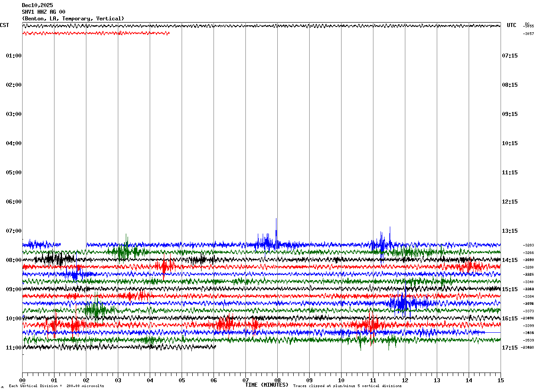The height and width of the screenshot is (392, 536).
Task: Click the TIME (MINUTES) axis title
Action: click(x=267, y=385)
